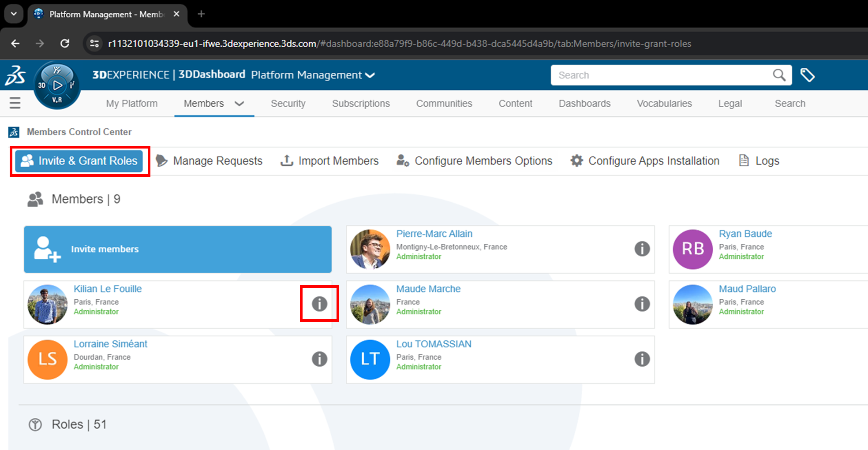
Task: Switch to the Security tab
Action: tap(288, 104)
